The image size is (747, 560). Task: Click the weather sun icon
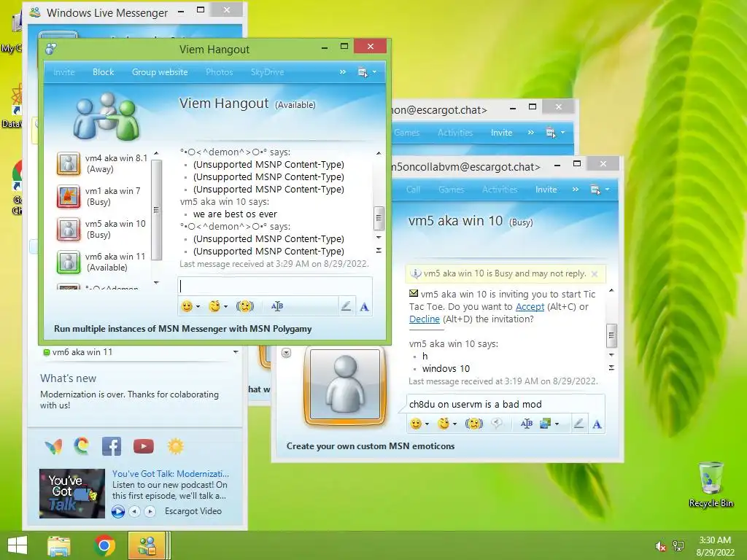coord(175,446)
